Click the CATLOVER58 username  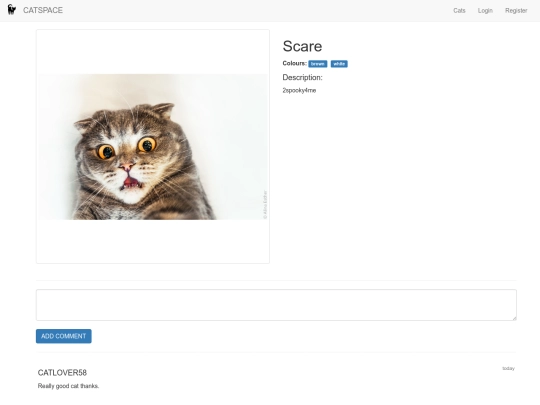(62, 373)
